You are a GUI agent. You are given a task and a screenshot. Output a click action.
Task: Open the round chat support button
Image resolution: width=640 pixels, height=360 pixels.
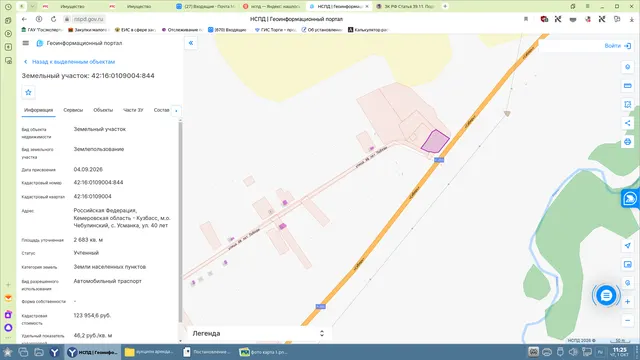pyautogui.click(x=606, y=295)
